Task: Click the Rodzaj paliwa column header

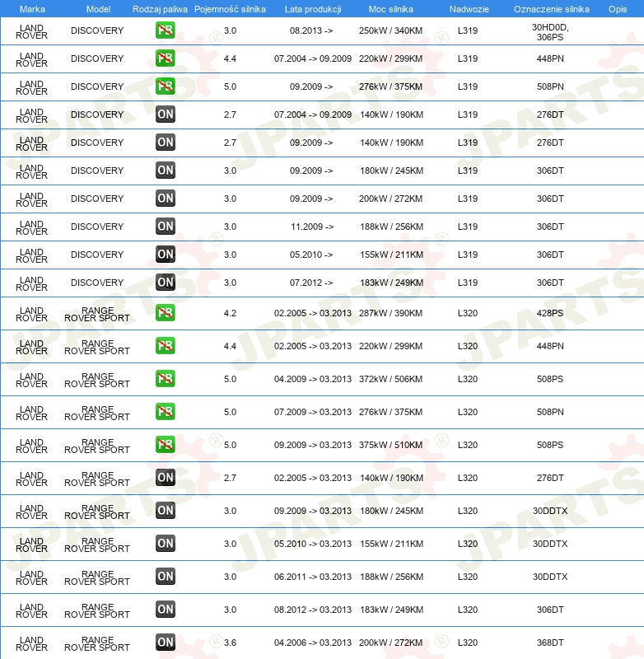Action: click(x=160, y=8)
